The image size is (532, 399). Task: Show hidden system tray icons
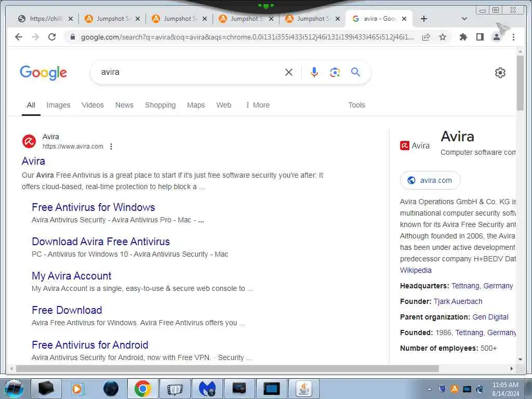pos(430,389)
